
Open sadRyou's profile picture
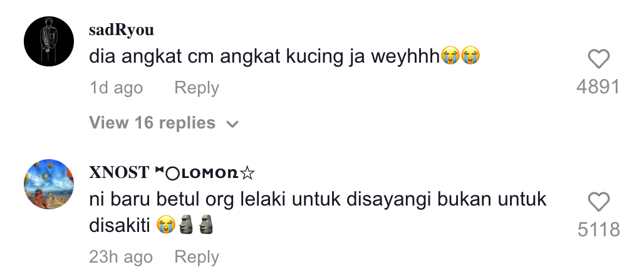pos(49,41)
